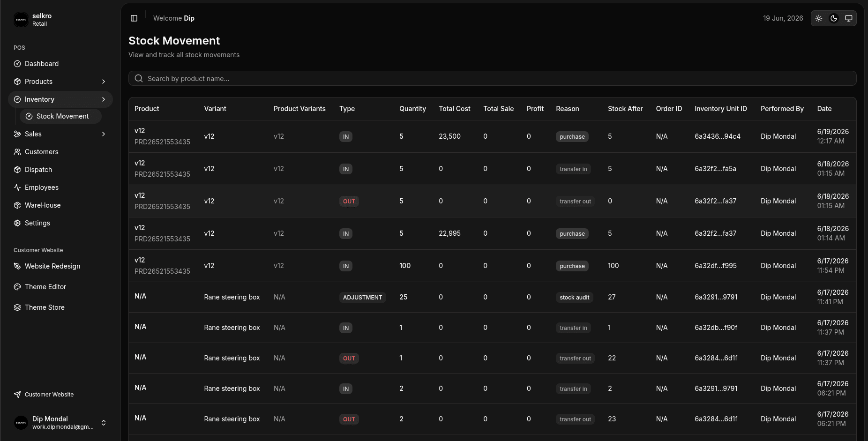Click the Total Cost column header
This screenshot has width=868, height=441.
click(x=455, y=109)
